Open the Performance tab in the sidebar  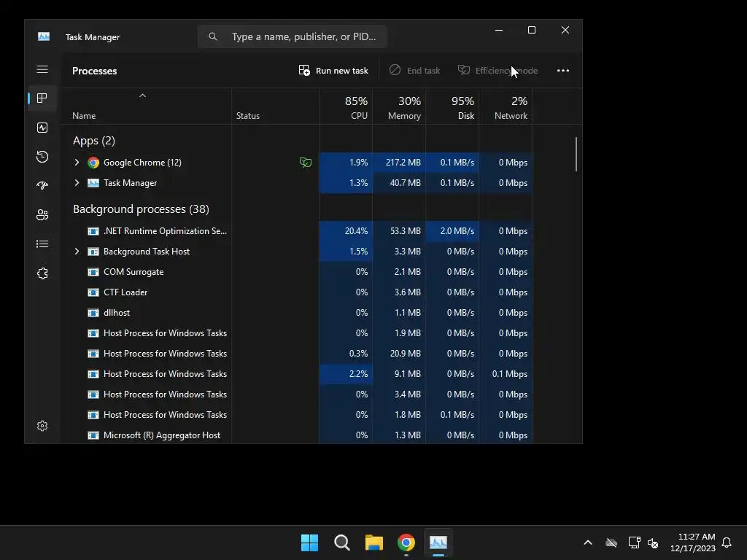[42, 128]
